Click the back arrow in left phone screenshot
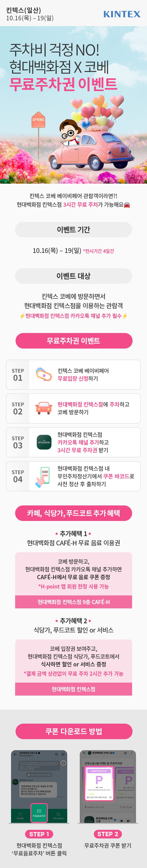The image size is (147, 868). coord(15,754)
